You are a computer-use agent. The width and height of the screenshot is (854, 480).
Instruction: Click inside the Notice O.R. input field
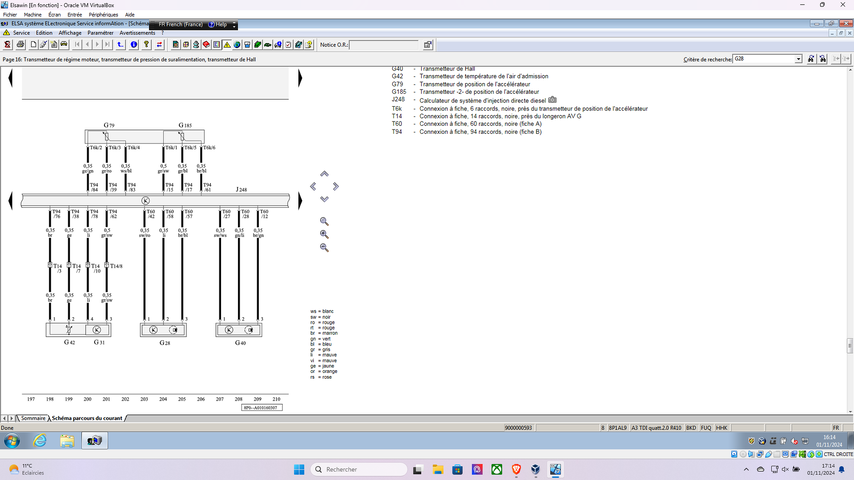[x=383, y=45]
